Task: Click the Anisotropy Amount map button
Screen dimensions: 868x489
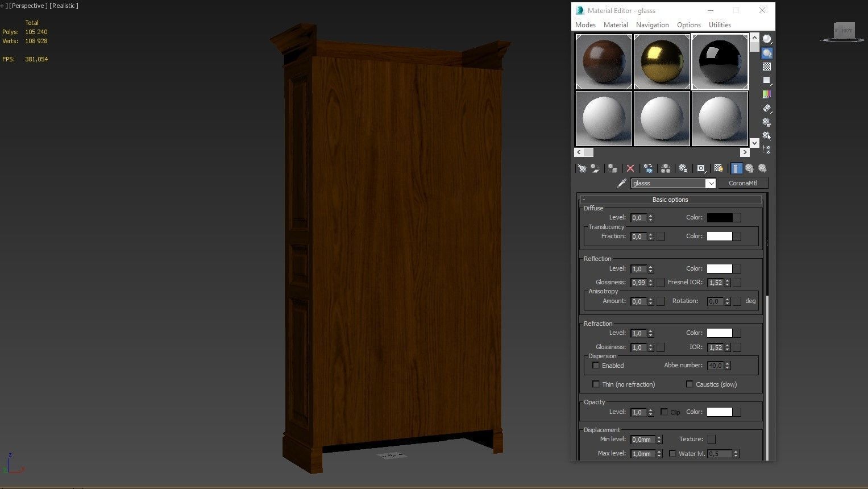Action: (x=660, y=301)
